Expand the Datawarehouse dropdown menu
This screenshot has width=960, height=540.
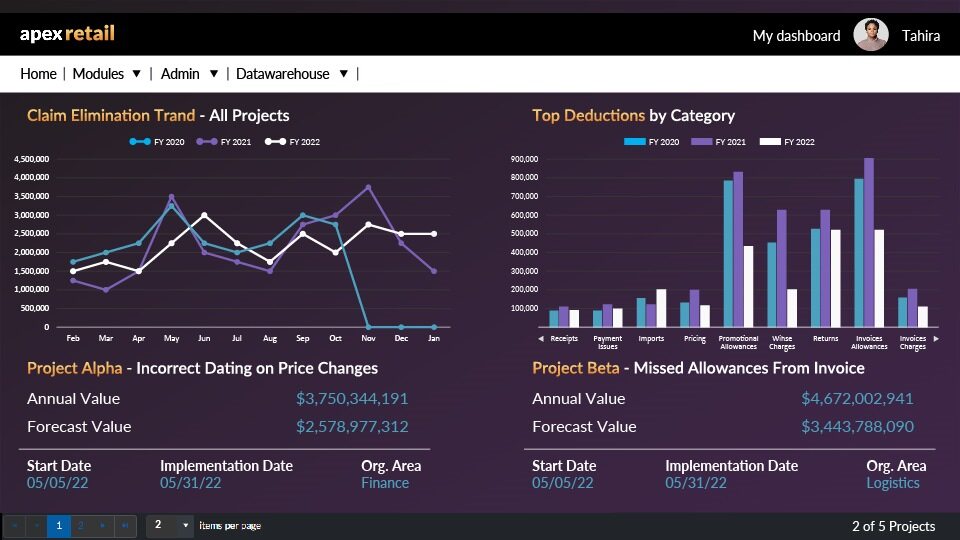click(343, 74)
